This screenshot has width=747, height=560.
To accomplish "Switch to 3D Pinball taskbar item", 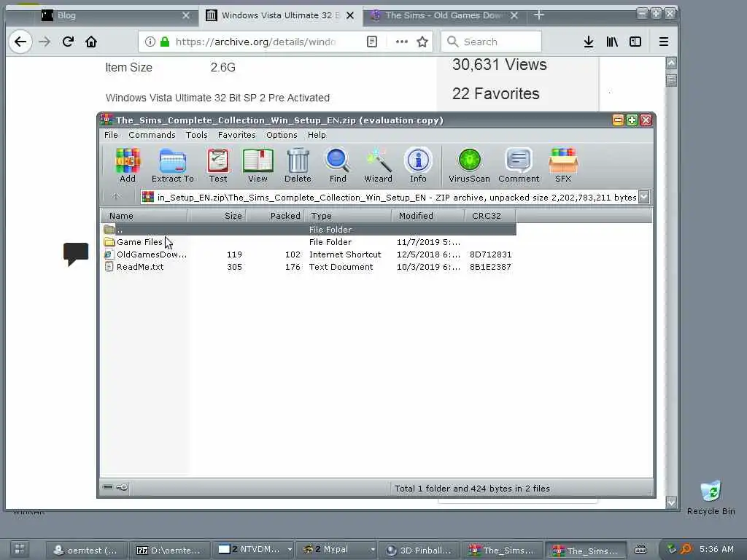I will (419, 551).
